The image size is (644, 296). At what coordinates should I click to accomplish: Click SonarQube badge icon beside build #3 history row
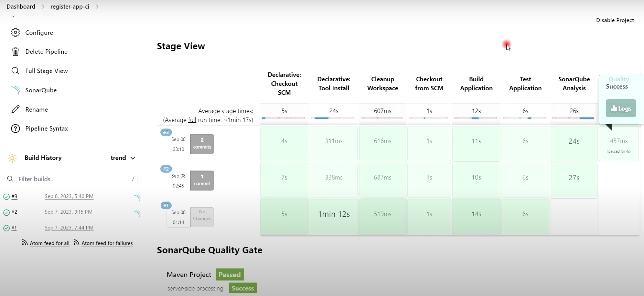137,197
